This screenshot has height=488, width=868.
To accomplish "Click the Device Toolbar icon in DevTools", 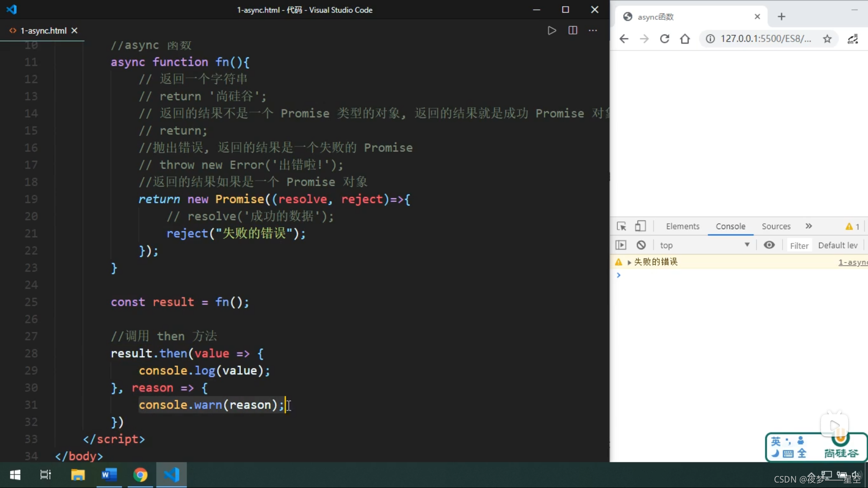I will pyautogui.click(x=640, y=226).
